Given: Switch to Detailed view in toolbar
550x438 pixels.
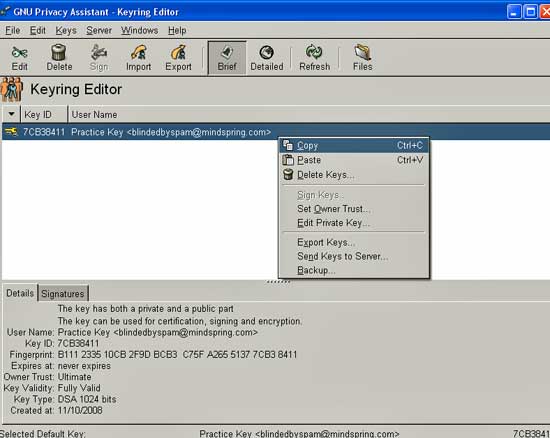Looking at the screenshot, I should click(267, 58).
